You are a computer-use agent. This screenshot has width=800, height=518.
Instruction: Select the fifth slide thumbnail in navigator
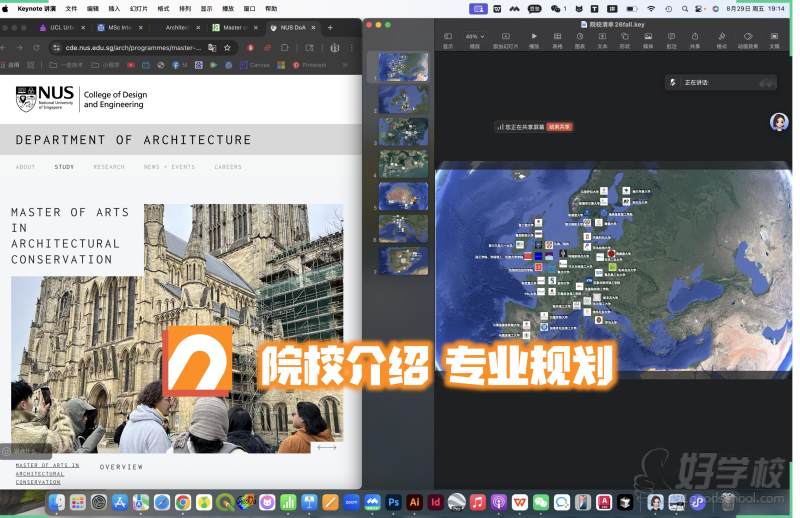pyautogui.click(x=403, y=195)
